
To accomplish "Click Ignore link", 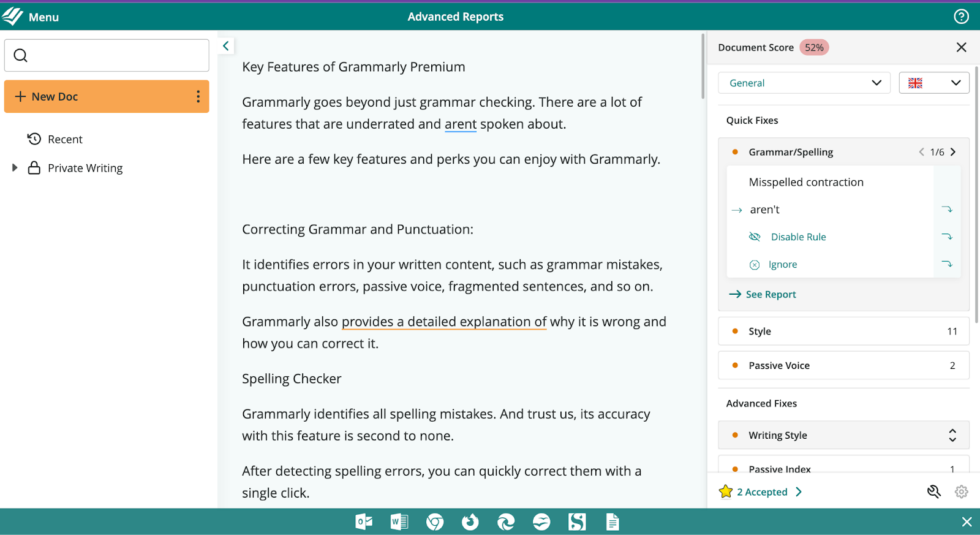I will [x=783, y=265].
